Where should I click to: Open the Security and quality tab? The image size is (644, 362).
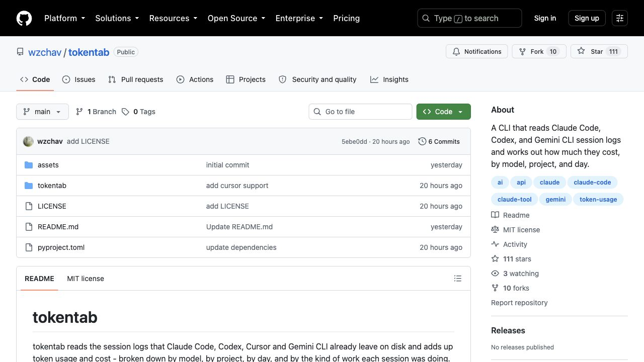pos(317,79)
